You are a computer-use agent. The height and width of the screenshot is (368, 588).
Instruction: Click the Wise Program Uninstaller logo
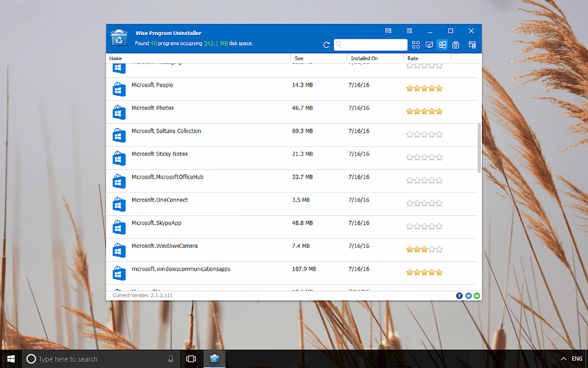(119, 38)
